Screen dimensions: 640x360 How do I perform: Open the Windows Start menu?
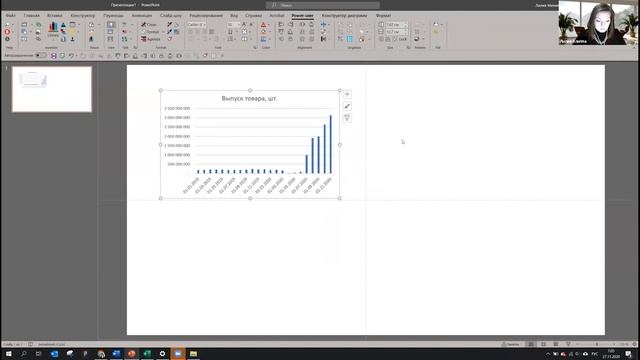pyautogui.click(x=8, y=354)
